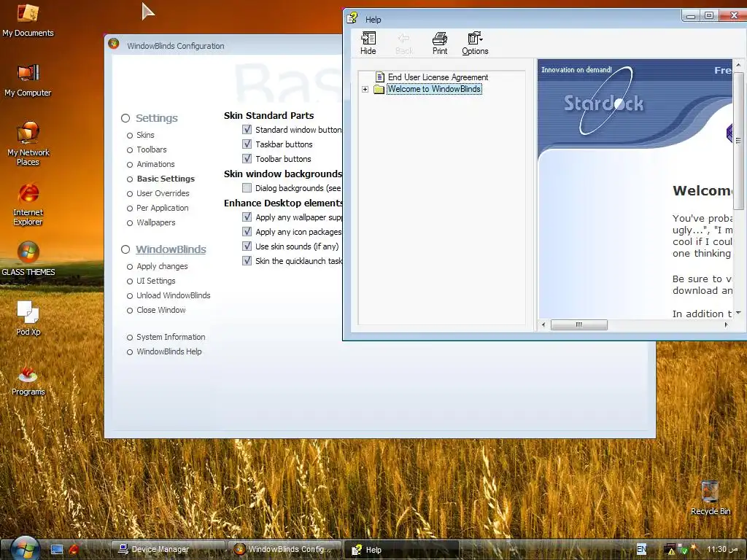Select User Overrides in sidebar

pyautogui.click(x=163, y=193)
